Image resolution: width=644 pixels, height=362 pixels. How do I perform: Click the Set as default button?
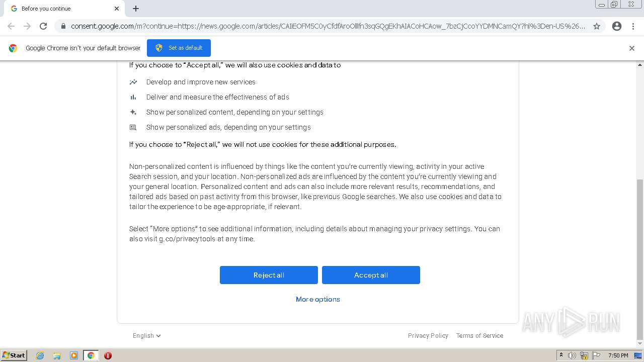click(x=179, y=48)
